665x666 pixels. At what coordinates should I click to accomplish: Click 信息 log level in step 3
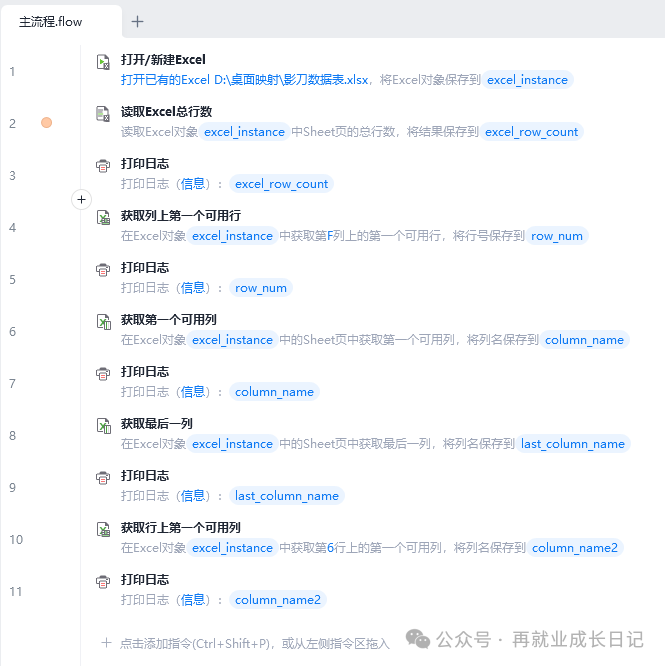(x=193, y=184)
